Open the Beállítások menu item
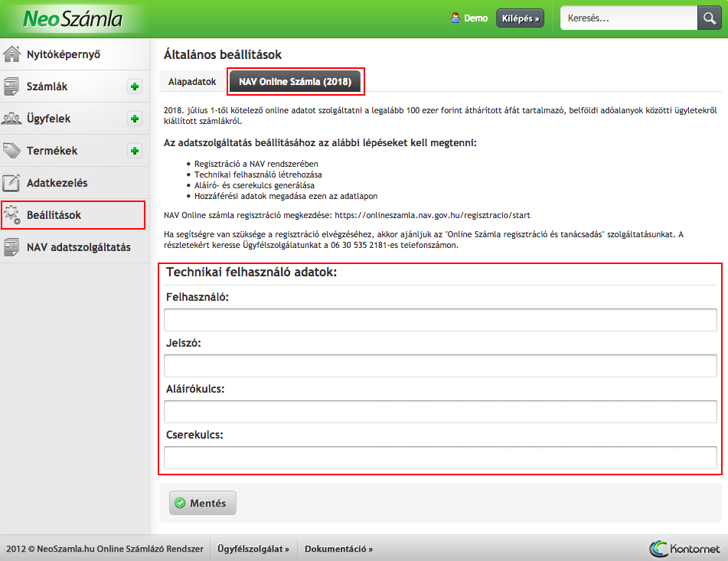The image size is (728, 561). tap(73, 215)
